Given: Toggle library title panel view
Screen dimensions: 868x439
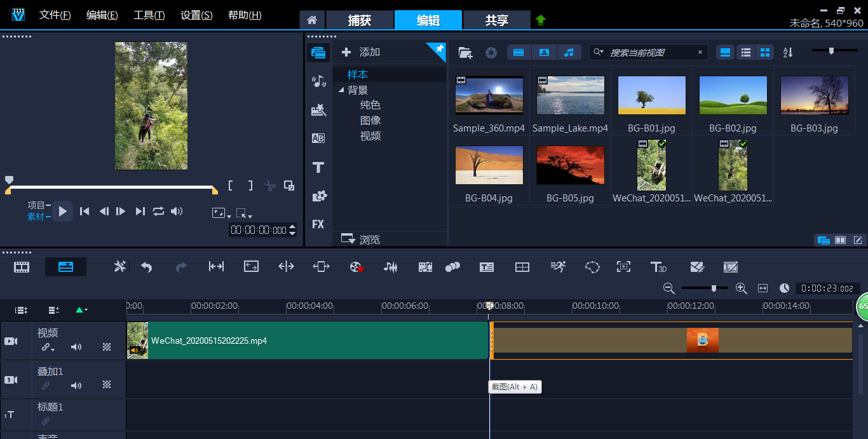Looking at the screenshot, I should coord(726,52).
